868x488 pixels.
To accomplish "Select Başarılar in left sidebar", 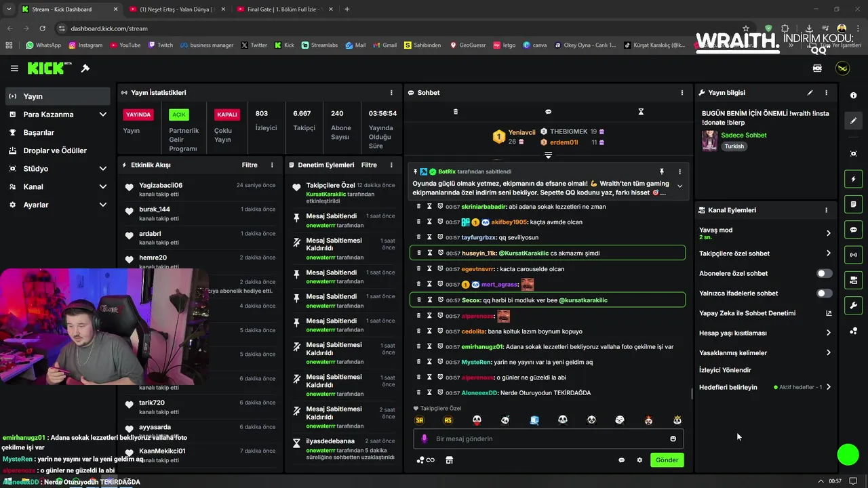I will tap(58, 133).
